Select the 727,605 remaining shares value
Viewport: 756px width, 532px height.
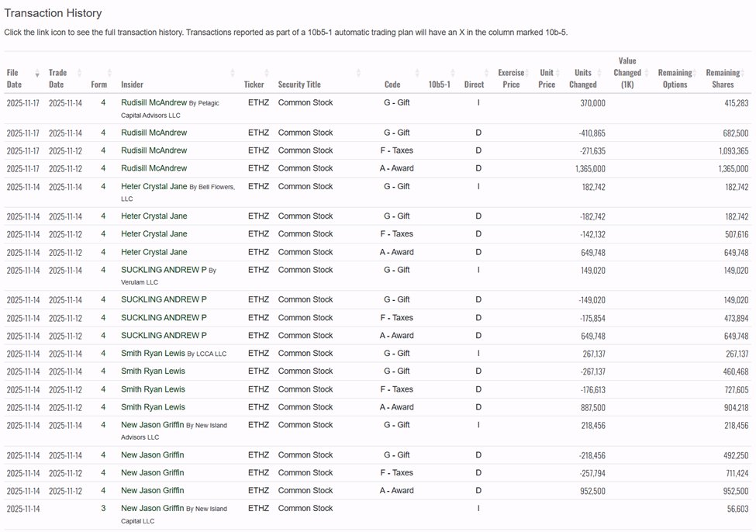[737, 390]
